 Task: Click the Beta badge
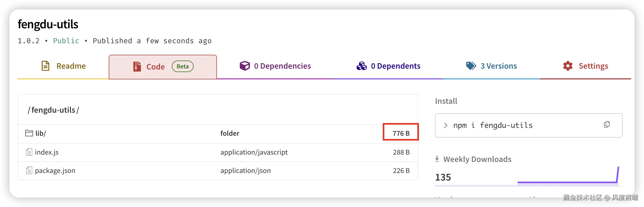click(x=183, y=66)
